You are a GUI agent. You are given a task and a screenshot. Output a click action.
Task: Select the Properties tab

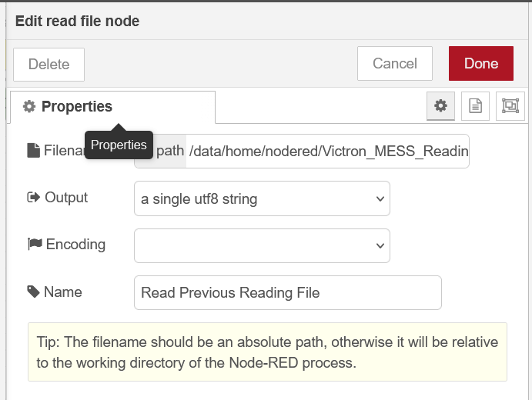(112, 107)
